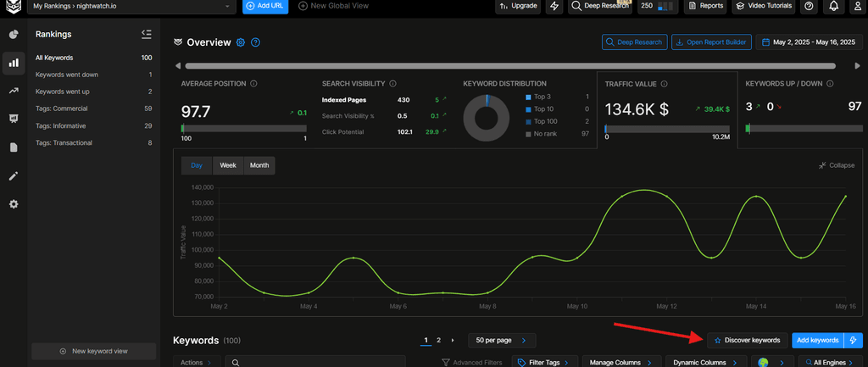Select Tags: Commercial view
Viewport: 868px width, 367px height.
pyautogui.click(x=93, y=108)
